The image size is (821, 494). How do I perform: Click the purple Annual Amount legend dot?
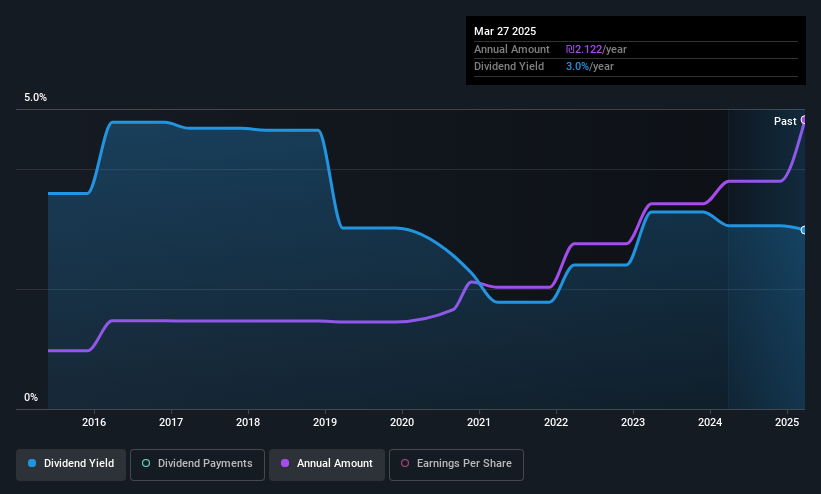[x=285, y=463]
